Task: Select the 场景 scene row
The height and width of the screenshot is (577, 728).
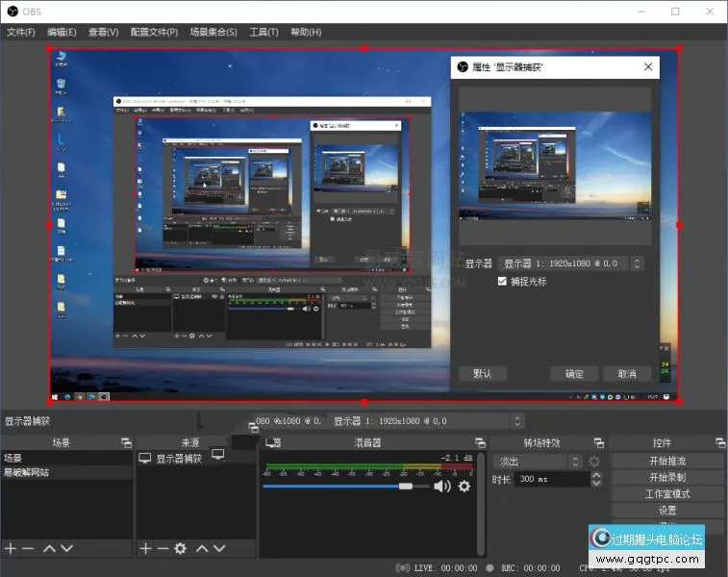Action: [x=66, y=458]
